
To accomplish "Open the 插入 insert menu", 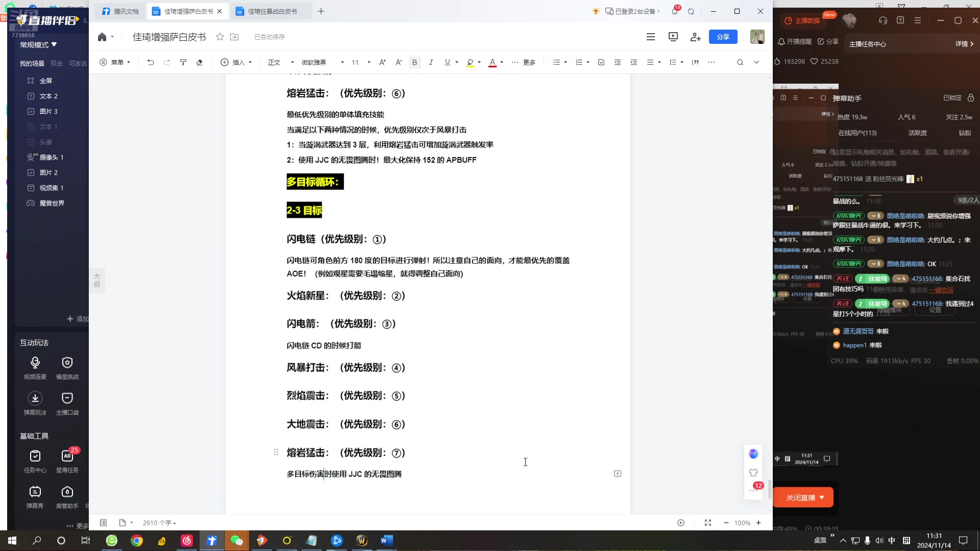I will coord(236,62).
